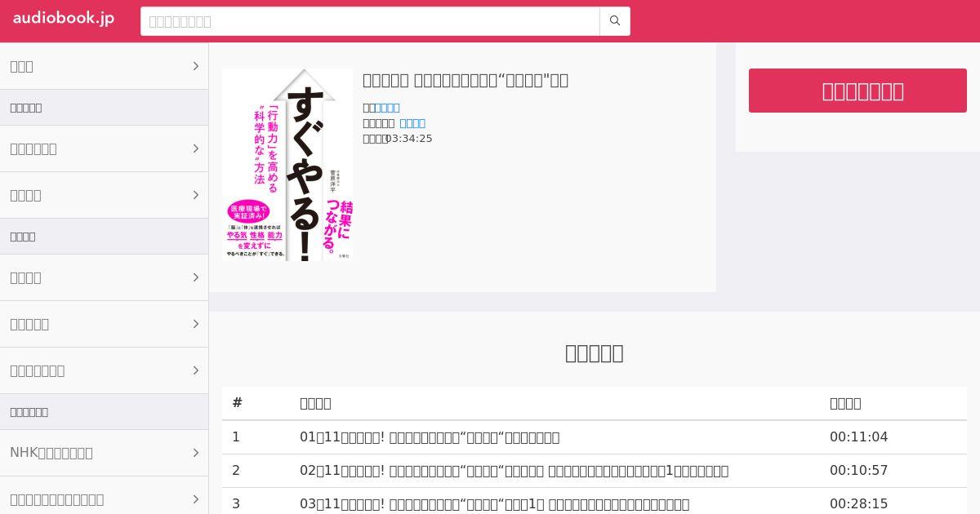Viewport: 980px width, 514px height.
Task: Expand the chevron on the topmost sidebar row
Action: 196,66
